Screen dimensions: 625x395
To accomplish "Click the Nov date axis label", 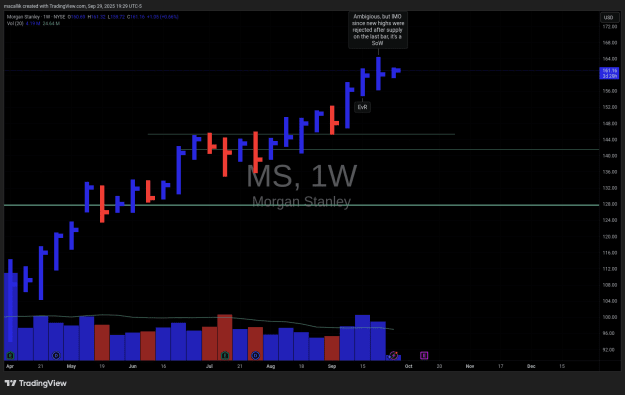I will 470,366.
